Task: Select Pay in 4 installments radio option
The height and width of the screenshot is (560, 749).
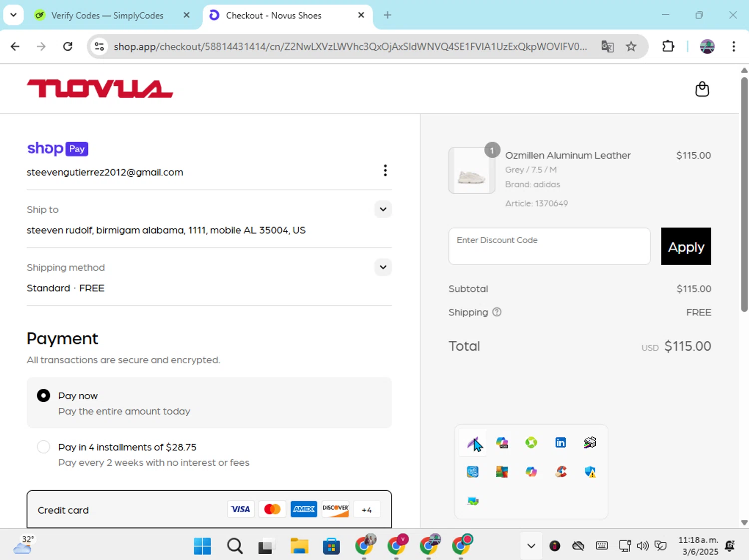Action: tap(43, 447)
